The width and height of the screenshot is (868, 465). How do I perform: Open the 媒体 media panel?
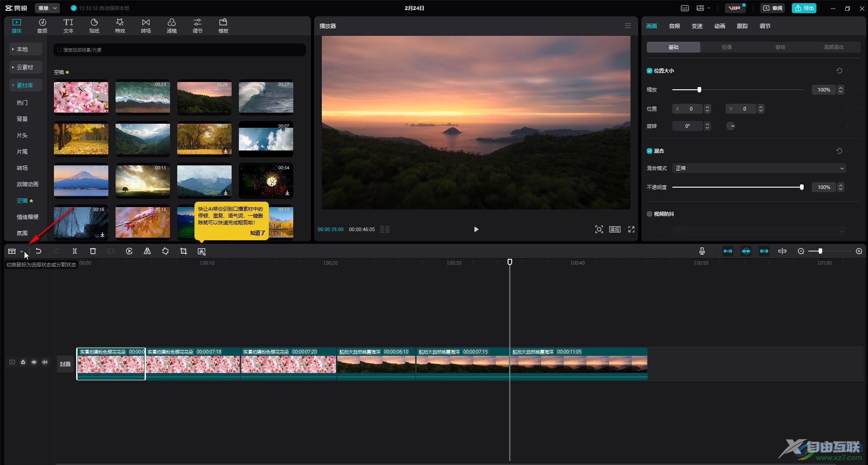(x=17, y=26)
